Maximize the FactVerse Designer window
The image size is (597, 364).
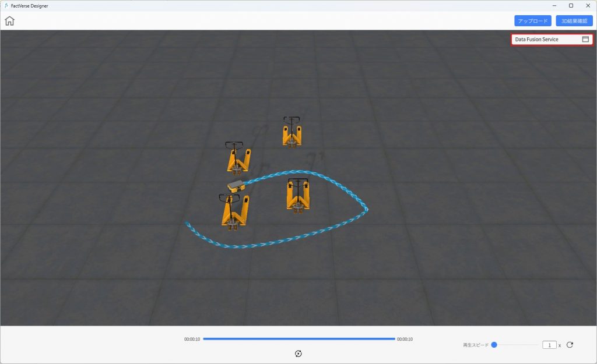571,5
